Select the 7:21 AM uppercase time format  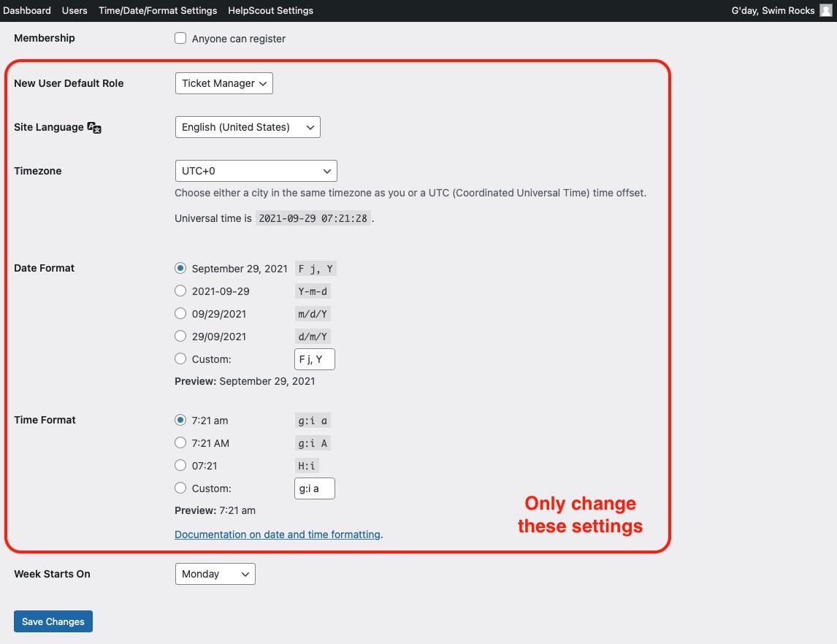180,443
